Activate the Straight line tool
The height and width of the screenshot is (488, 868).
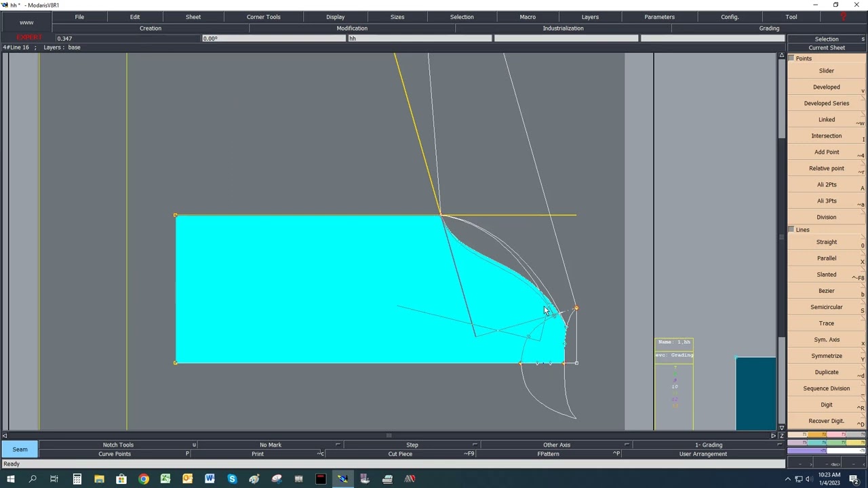click(x=826, y=242)
